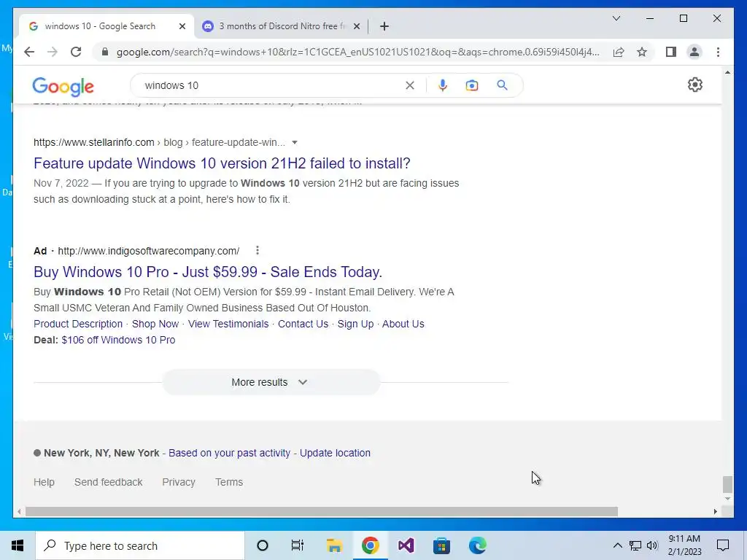The height and width of the screenshot is (560, 747).
Task: Open Privacy footer link
Action: [179, 483]
